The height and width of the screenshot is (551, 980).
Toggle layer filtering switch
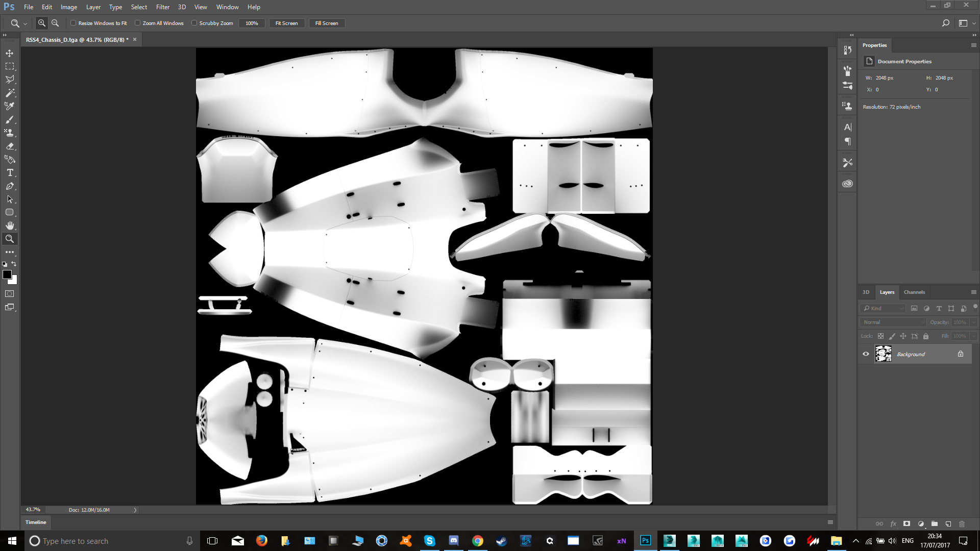975,307
